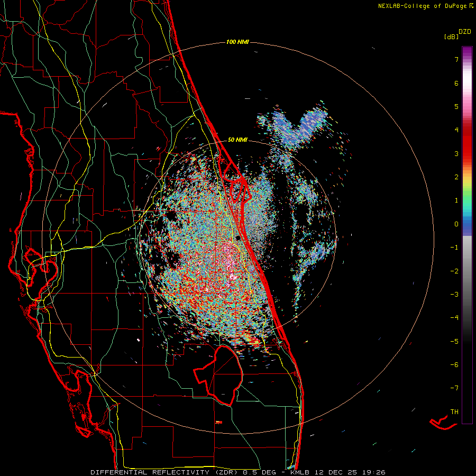Click the -7 value on the color scale
This screenshot has height=476, width=476.
[454, 388]
